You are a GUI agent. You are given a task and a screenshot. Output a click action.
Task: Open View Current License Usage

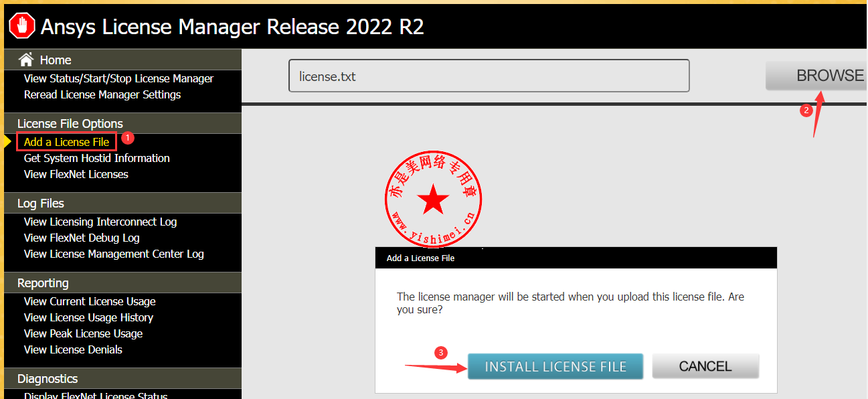[x=90, y=301]
